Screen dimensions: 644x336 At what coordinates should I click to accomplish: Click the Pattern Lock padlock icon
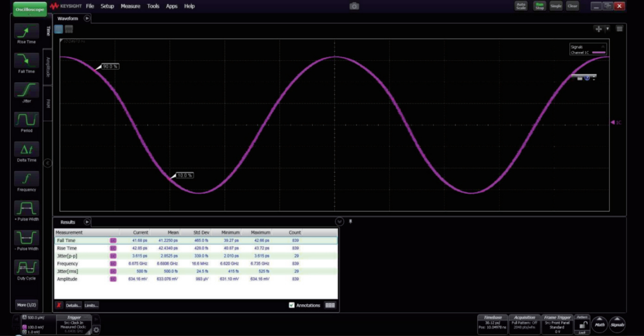pyautogui.click(x=582, y=325)
